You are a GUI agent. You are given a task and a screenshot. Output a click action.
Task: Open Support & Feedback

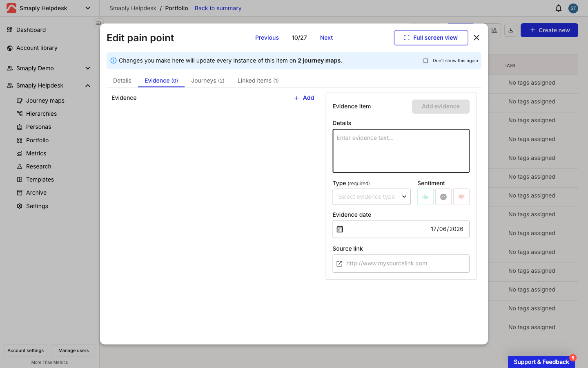coord(541,362)
